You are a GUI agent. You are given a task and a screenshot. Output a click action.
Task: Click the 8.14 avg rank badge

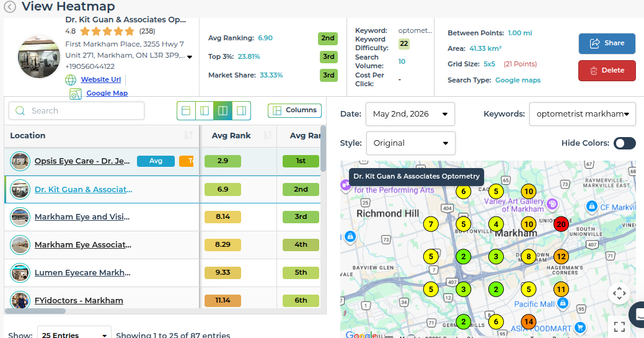pos(223,217)
